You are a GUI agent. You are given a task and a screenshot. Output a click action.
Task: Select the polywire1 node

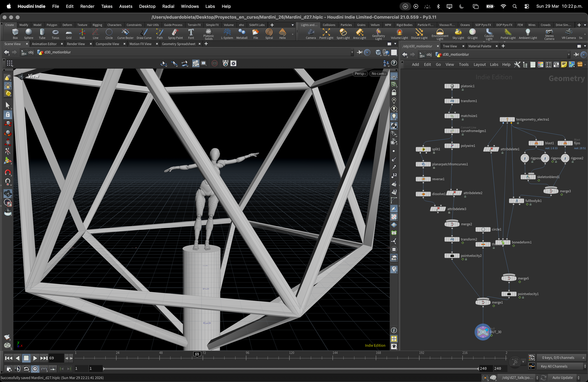click(x=452, y=146)
